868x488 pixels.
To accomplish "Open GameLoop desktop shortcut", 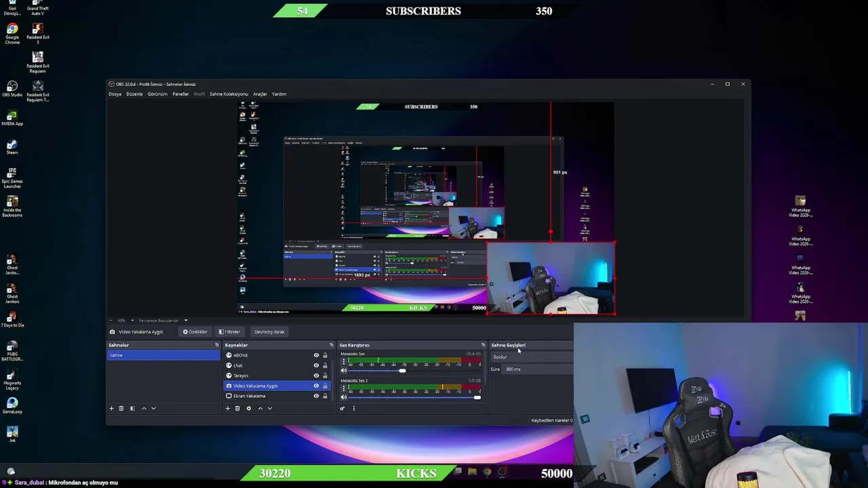I will (12, 406).
